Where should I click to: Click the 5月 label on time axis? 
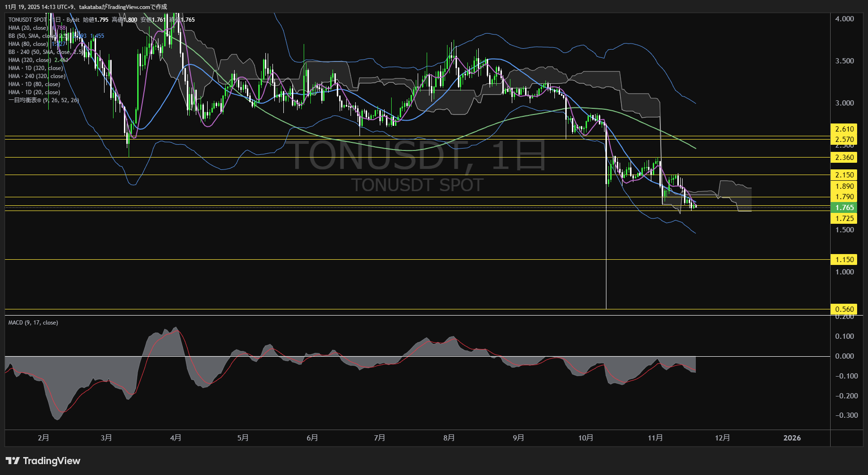243,438
